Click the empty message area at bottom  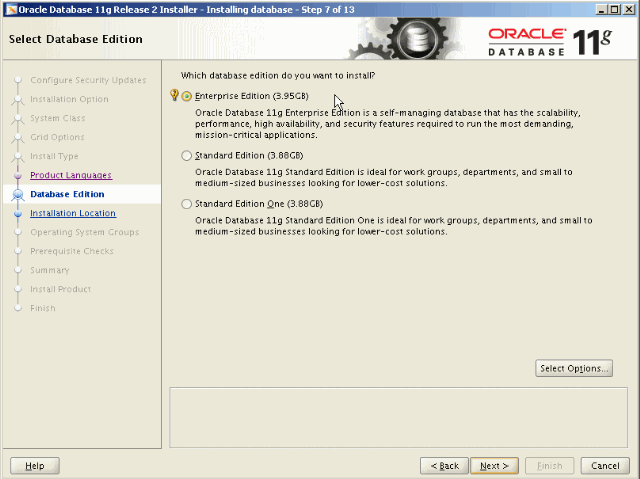pyautogui.click(x=398, y=417)
